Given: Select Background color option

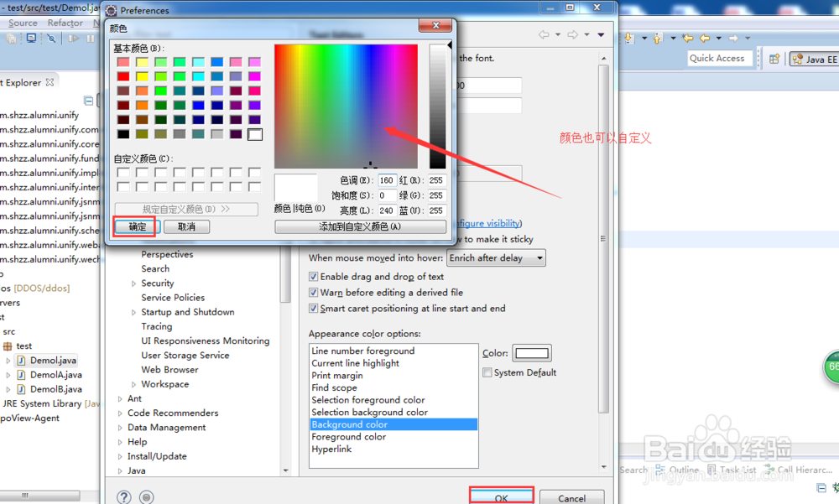Looking at the screenshot, I should click(393, 425).
